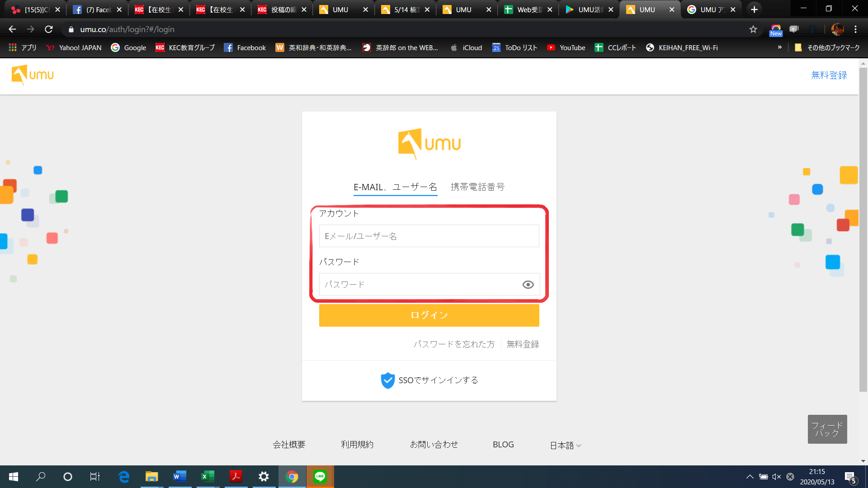Click 無料登録 link below login button
The width and height of the screenshot is (868, 488).
523,344
